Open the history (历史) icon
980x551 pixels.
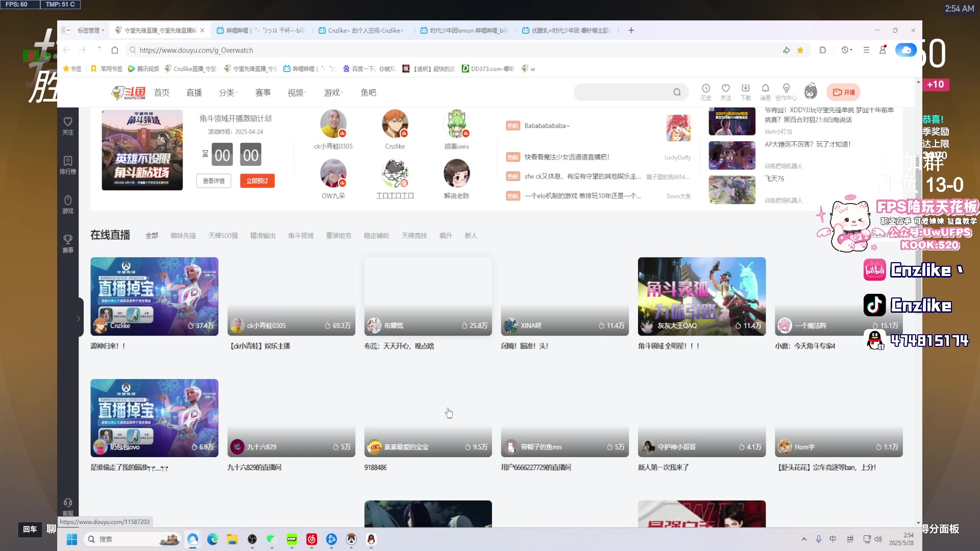(706, 92)
